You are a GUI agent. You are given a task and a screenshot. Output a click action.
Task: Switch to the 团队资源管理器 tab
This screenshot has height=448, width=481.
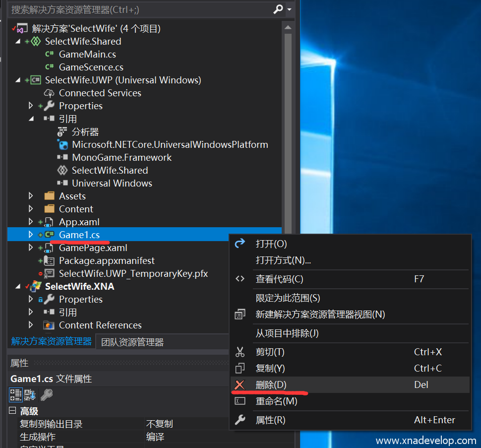[x=132, y=342]
